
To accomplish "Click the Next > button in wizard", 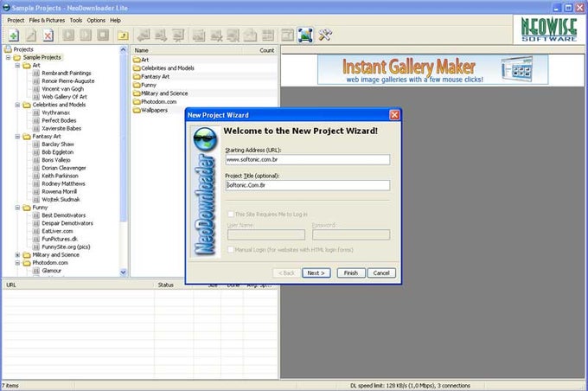I will point(316,272).
